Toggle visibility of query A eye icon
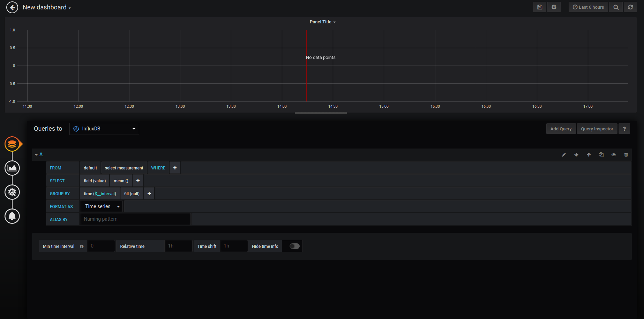 click(x=613, y=155)
